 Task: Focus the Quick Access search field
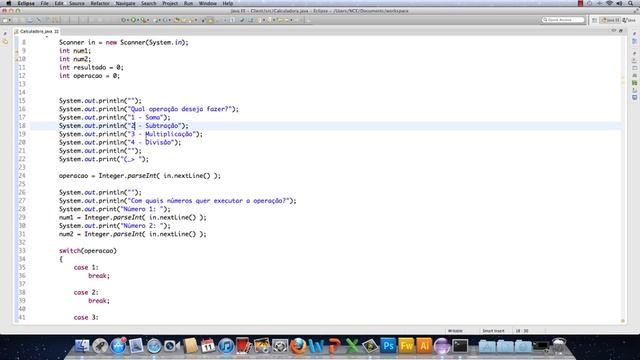pyautogui.click(x=563, y=20)
